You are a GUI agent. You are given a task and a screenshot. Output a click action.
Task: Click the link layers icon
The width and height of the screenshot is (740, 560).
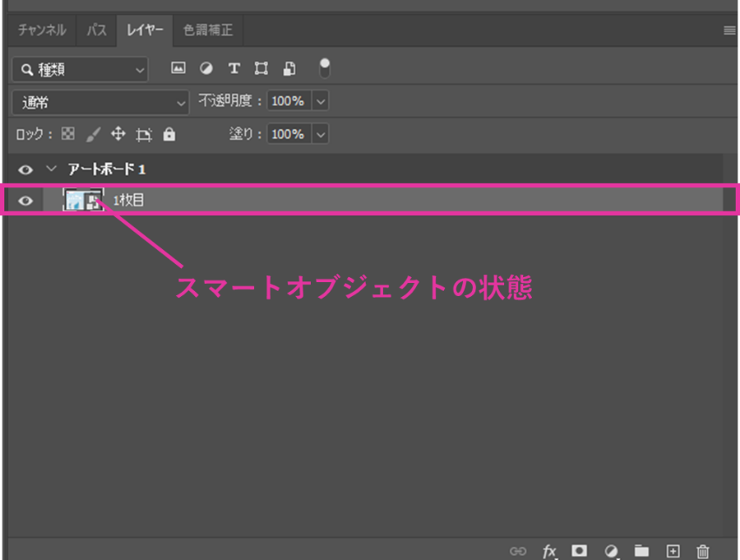pos(518,551)
